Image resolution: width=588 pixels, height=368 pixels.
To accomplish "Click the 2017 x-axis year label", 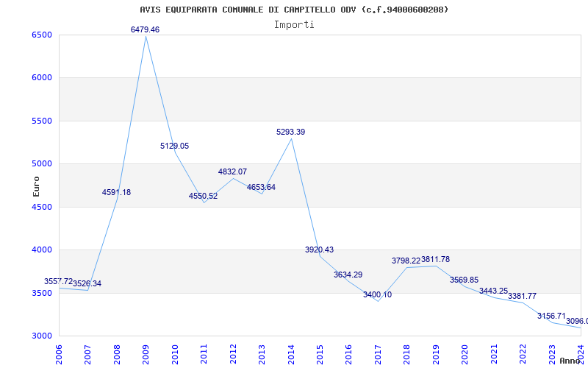I will click(x=378, y=355).
